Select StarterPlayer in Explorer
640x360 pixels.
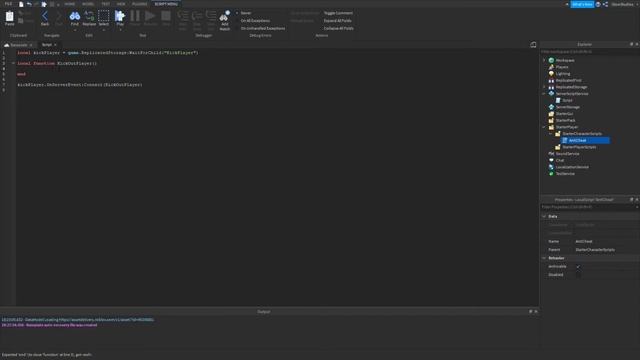click(567, 127)
